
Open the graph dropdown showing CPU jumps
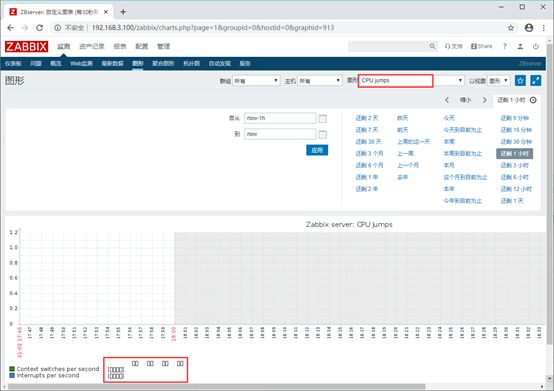[x=411, y=81]
